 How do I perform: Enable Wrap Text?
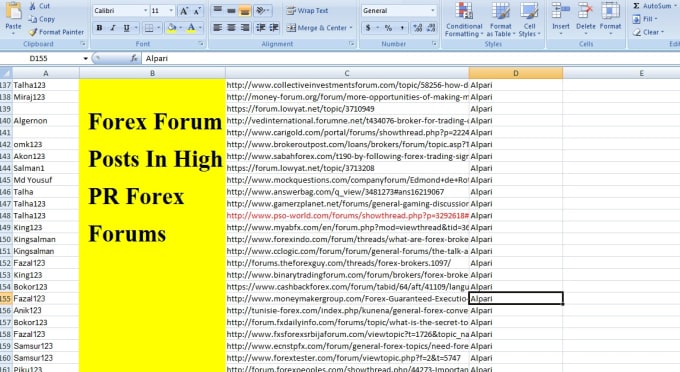click(x=307, y=10)
